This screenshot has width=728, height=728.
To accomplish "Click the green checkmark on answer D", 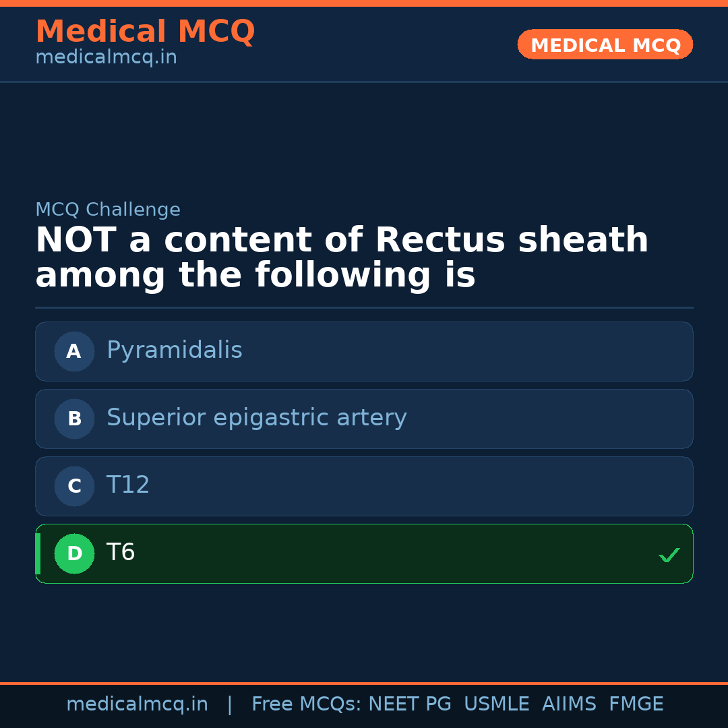I will tap(669, 555).
